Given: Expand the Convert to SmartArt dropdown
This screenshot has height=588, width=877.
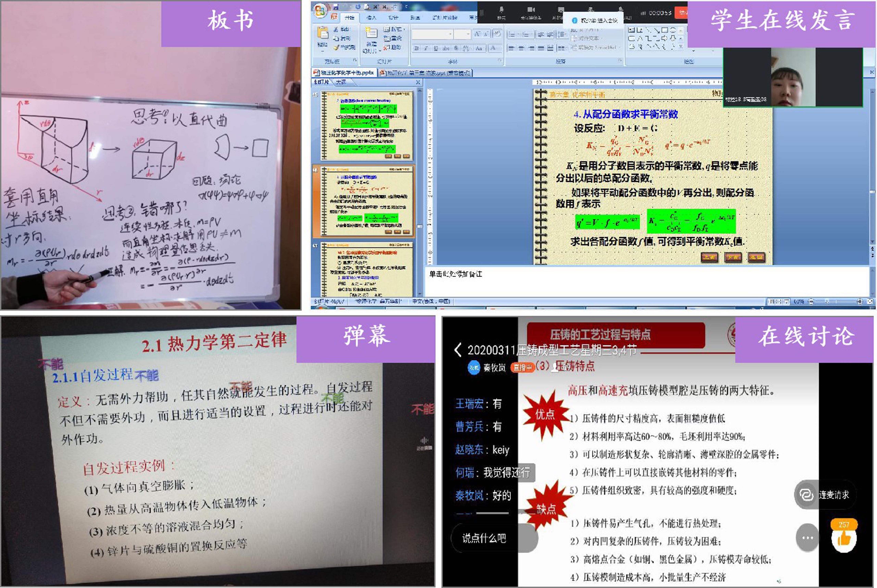Looking at the screenshot, I should coord(619,48).
